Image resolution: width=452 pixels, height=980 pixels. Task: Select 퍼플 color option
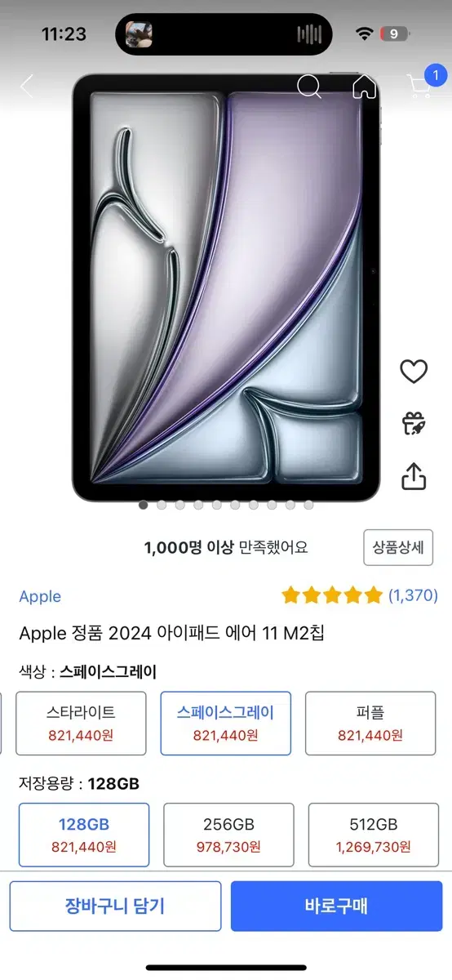coord(370,724)
